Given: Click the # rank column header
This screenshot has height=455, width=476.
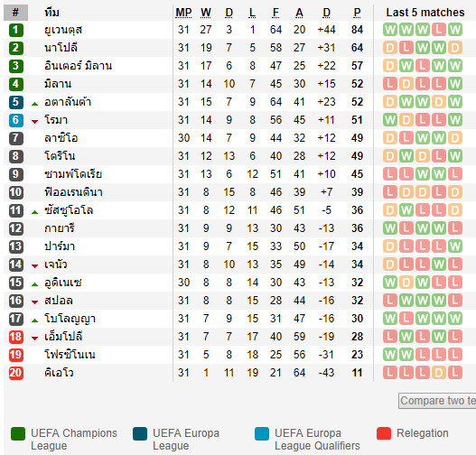Looking at the screenshot, I should [x=15, y=13].
